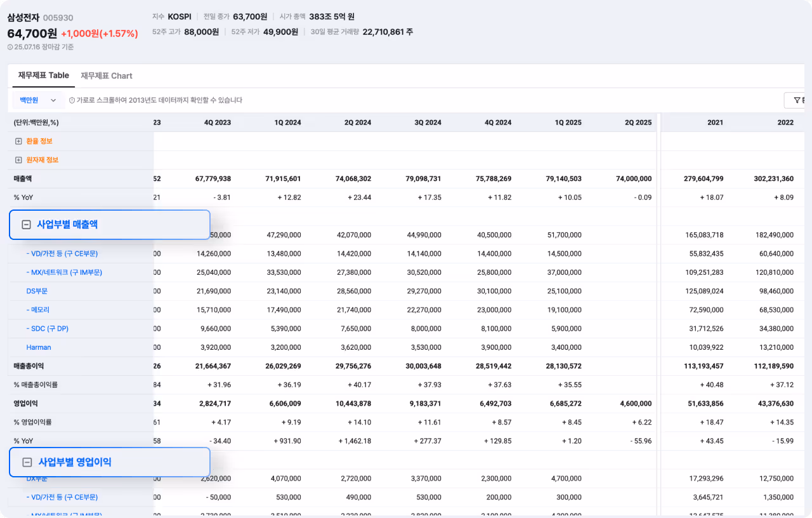Select the DS부문 row label
The width and height of the screenshot is (812, 518).
click(x=37, y=291)
